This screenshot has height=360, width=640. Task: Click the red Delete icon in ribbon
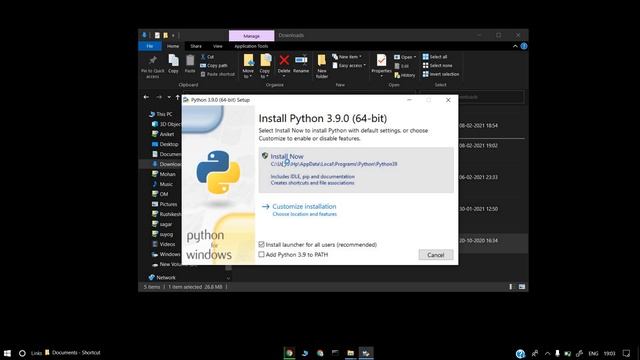[x=284, y=60]
